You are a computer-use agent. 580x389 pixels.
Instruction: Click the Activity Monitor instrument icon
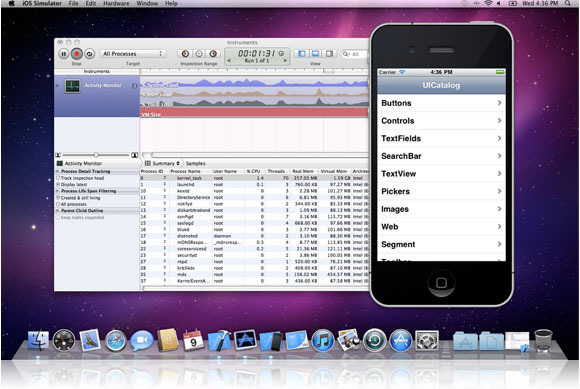(72, 86)
